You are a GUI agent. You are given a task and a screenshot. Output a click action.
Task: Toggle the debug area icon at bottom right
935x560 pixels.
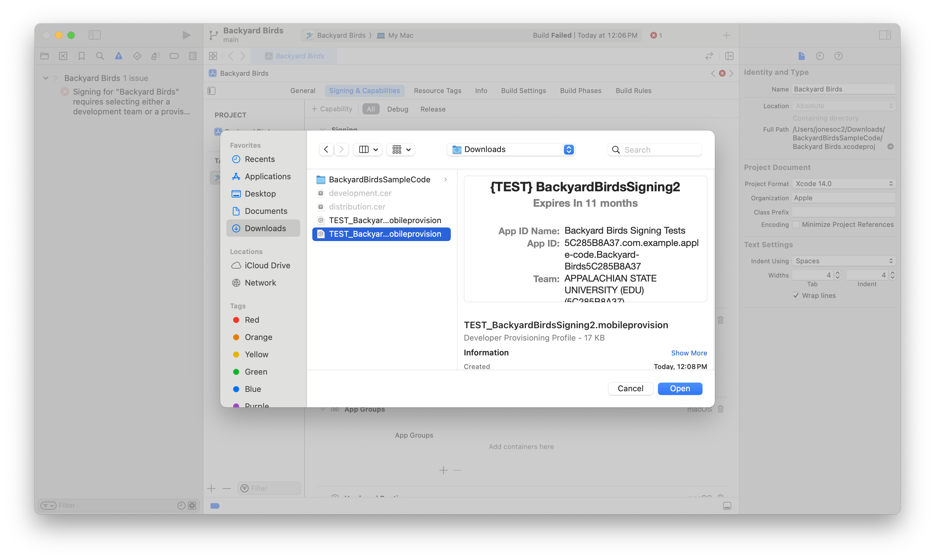tap(728, 506)
